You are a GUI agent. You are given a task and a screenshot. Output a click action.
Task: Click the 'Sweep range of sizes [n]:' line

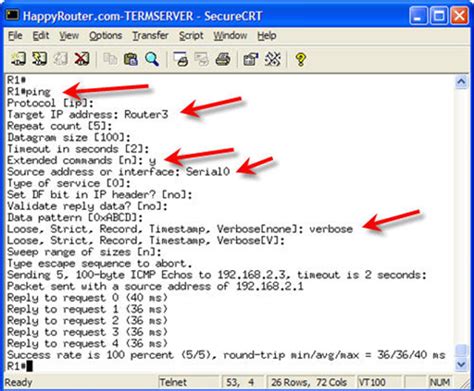[84, 252]
